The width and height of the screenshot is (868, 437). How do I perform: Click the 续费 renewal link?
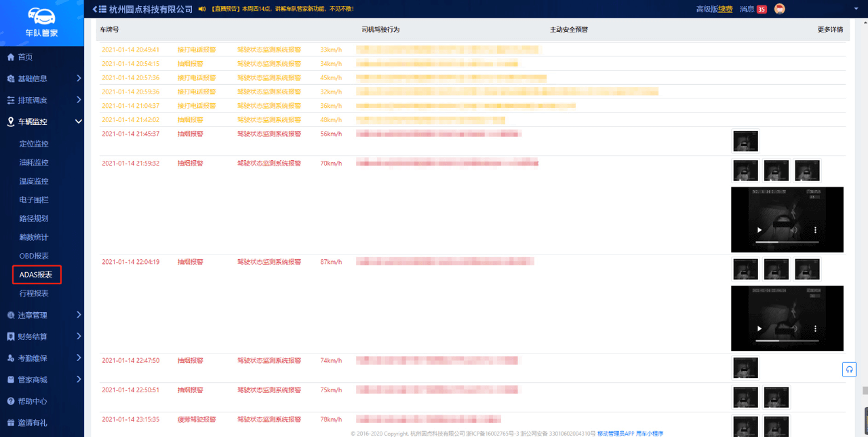tap(726, 9)
